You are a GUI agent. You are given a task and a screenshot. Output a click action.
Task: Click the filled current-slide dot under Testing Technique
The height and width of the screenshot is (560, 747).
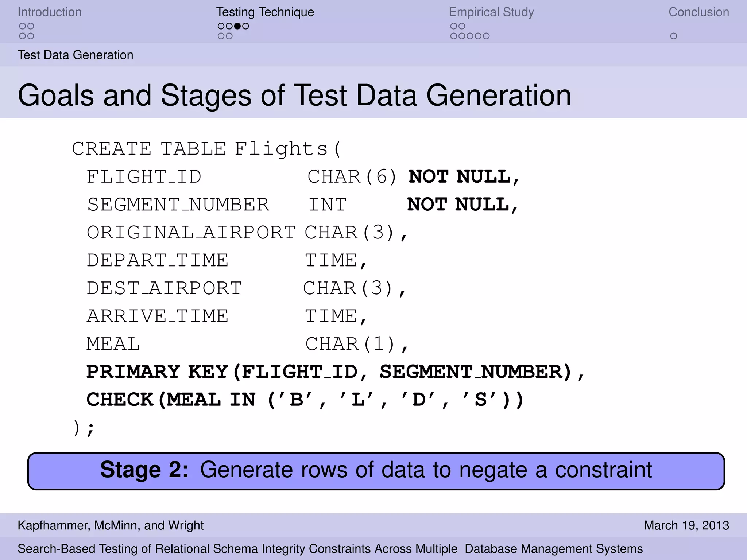click(x=237, y=26)
